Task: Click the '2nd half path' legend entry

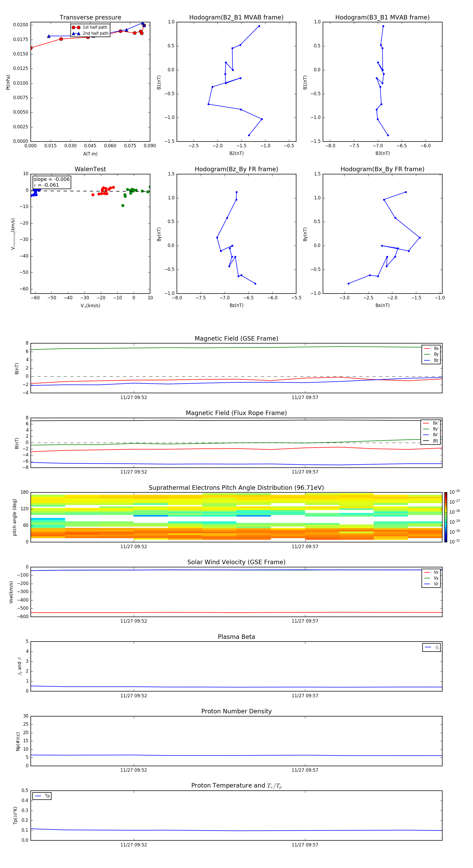Action: point(90,33)
